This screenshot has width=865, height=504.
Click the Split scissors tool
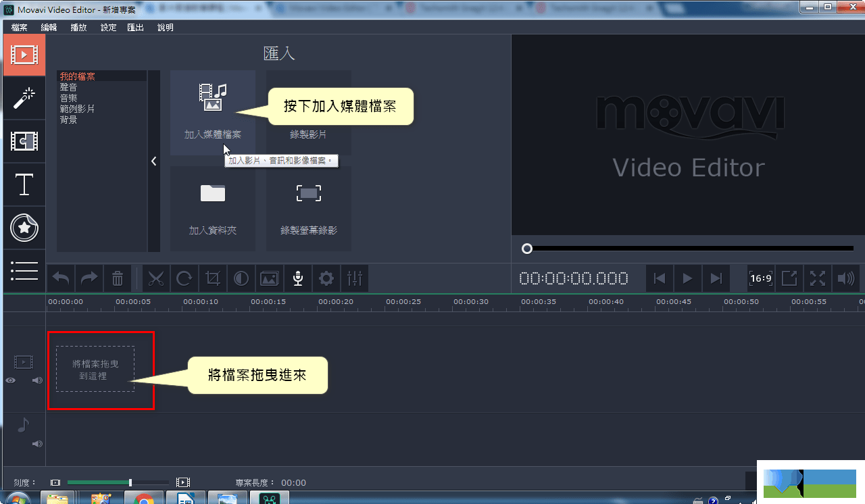pyautogui.click(x=156, y=278)
